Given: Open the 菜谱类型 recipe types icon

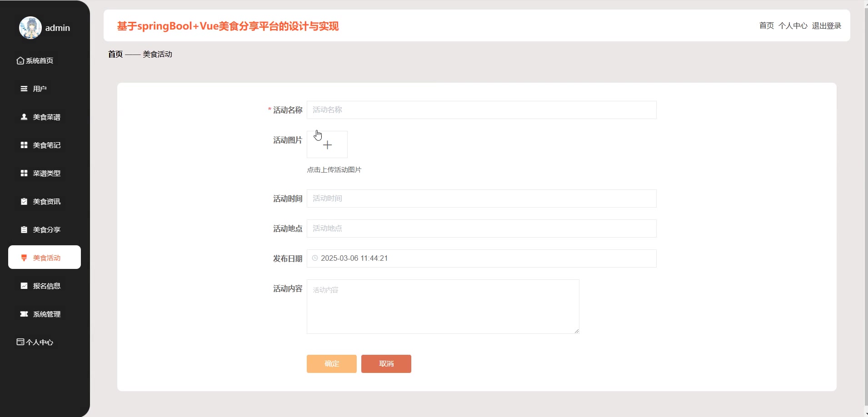Looking at the screenshot, I should coord(24,173).
